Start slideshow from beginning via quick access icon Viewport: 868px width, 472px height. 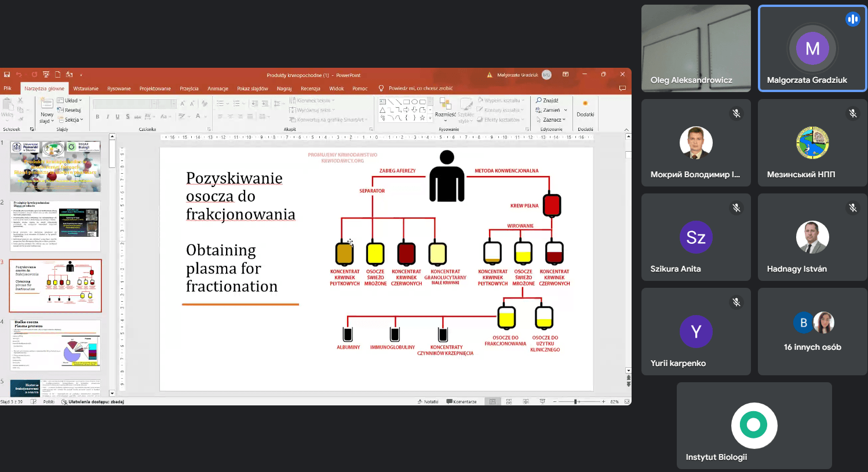point(46,75)
